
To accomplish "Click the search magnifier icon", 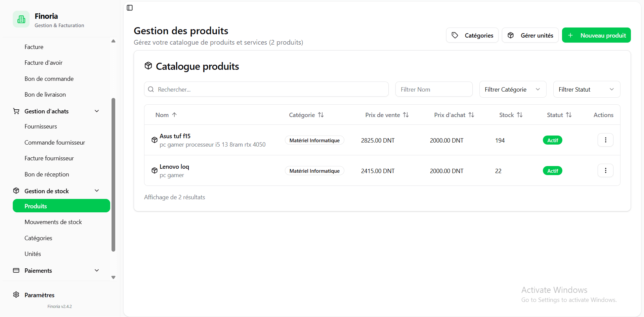I will point(151,89).
